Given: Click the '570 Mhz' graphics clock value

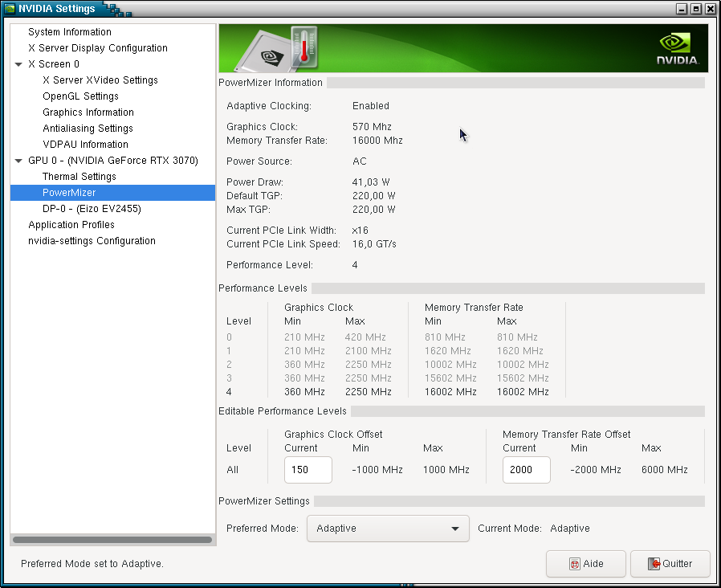Looking at the screenshot, I should [x=372, y=127].
